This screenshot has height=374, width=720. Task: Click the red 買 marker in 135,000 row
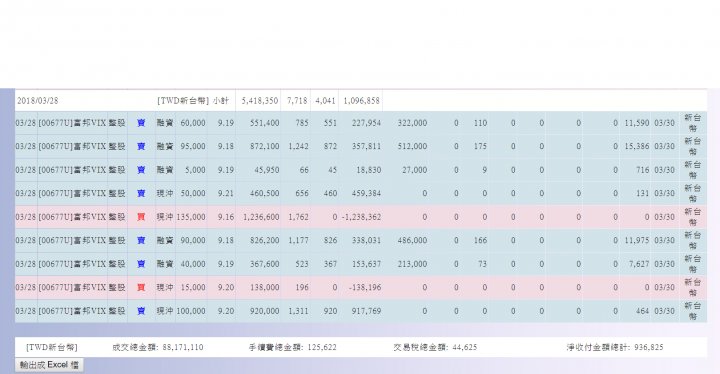[141, 217]
